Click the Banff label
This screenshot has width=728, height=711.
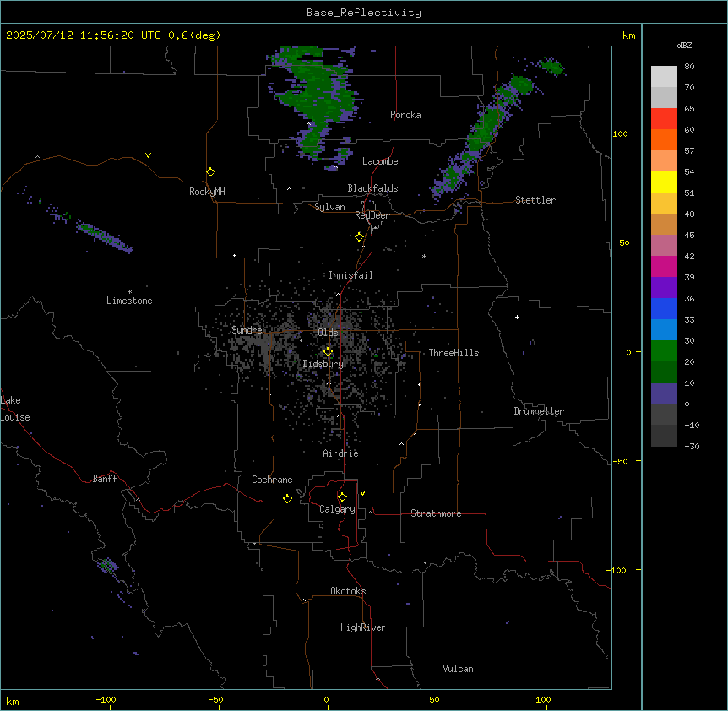pyautogui.click(x=105, y=479)
